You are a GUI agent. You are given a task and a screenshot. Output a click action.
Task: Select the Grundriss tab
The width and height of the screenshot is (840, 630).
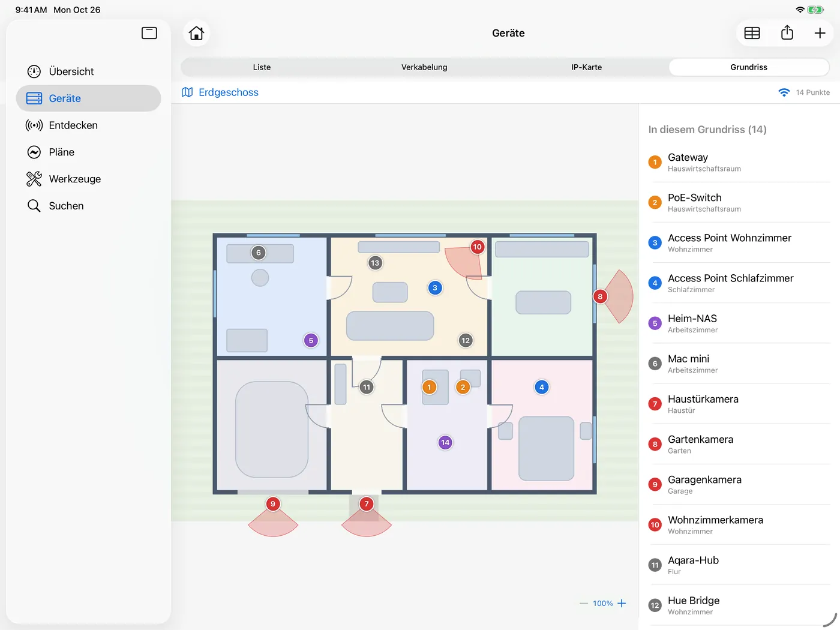tap(749, 67)
